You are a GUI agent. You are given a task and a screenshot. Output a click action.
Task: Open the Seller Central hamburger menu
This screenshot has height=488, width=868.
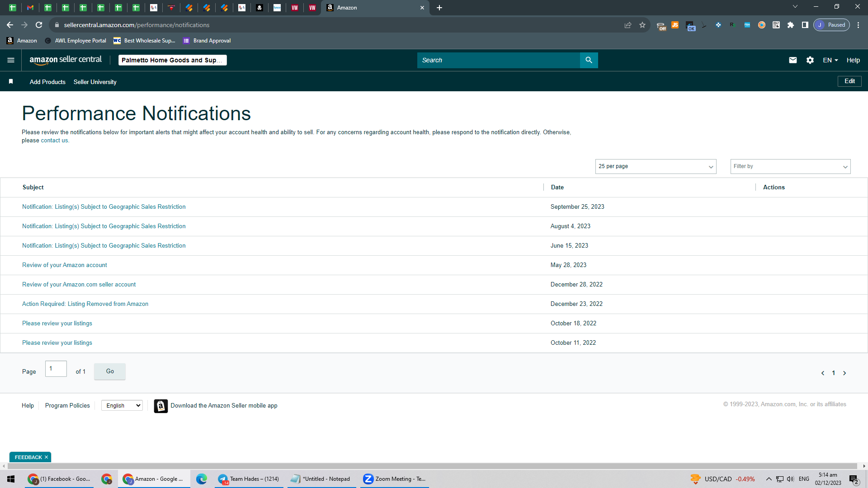click(11, 60)
